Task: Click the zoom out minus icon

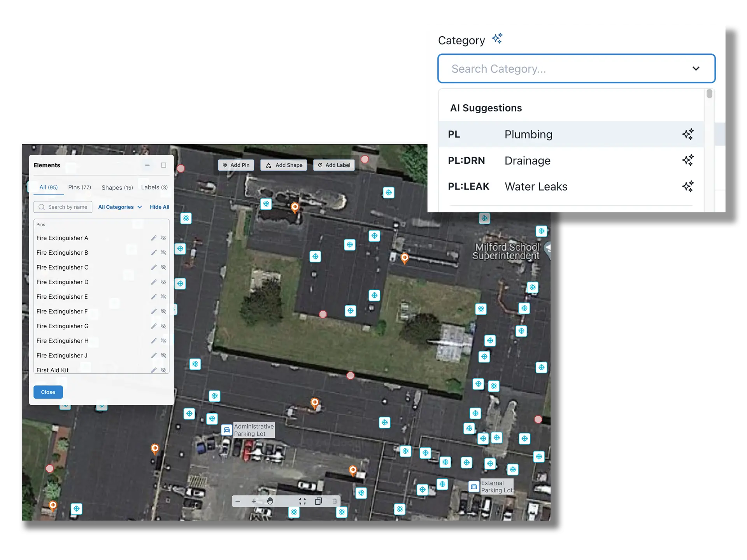Action: 238,501
